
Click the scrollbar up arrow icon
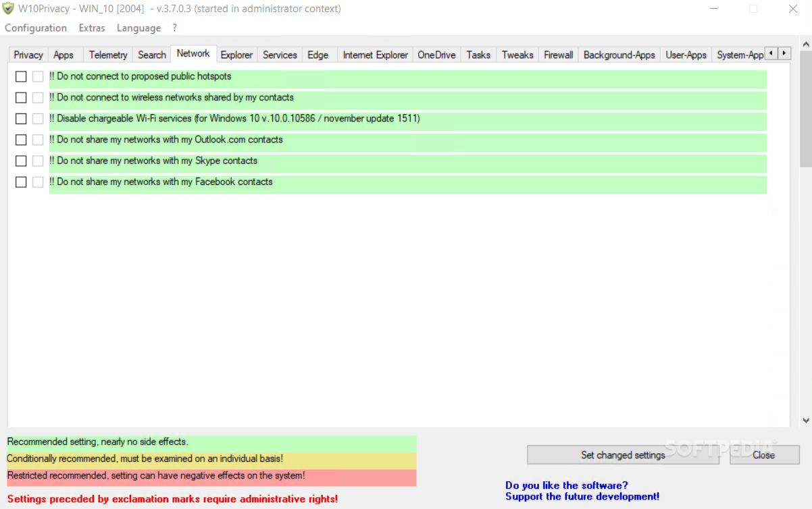tap(805, 45)
